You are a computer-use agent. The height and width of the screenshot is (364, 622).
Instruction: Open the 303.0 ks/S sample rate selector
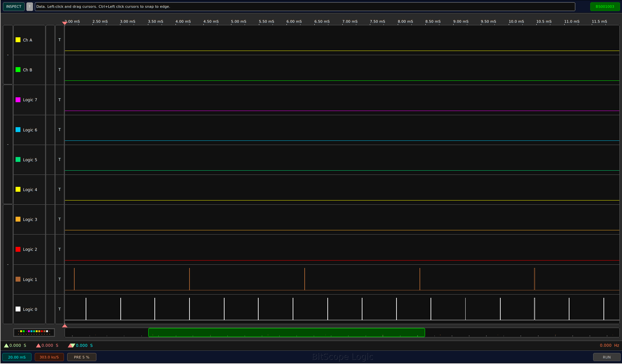coord(49,357)
